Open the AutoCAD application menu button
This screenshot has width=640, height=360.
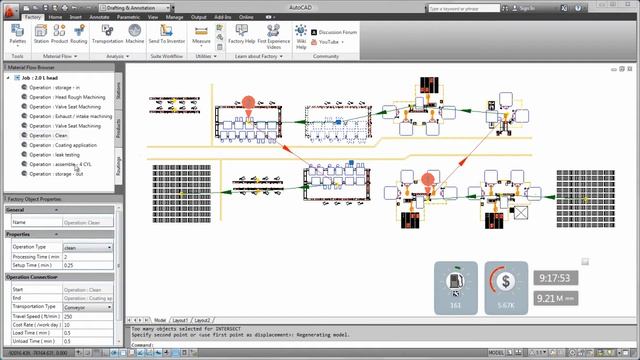pyautogui.click(x=10, y=11)
